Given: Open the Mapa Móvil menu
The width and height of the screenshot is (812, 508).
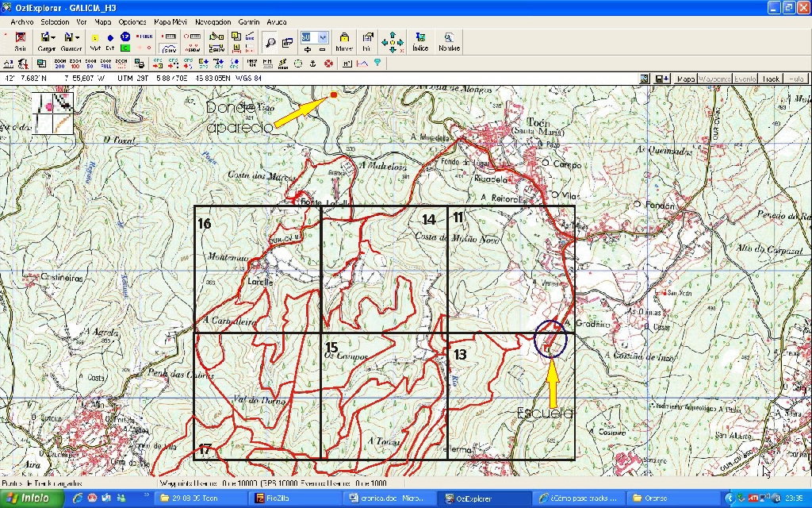Looking at the screenshot, I should click(x=170, y=21).
